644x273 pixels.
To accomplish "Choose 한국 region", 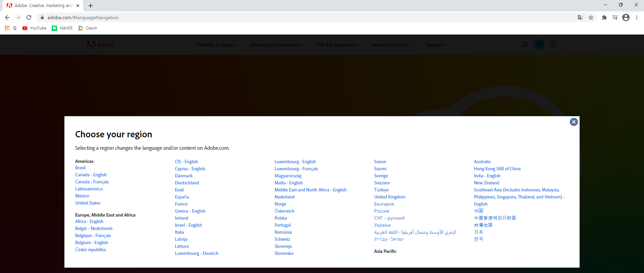I will 479,239.
